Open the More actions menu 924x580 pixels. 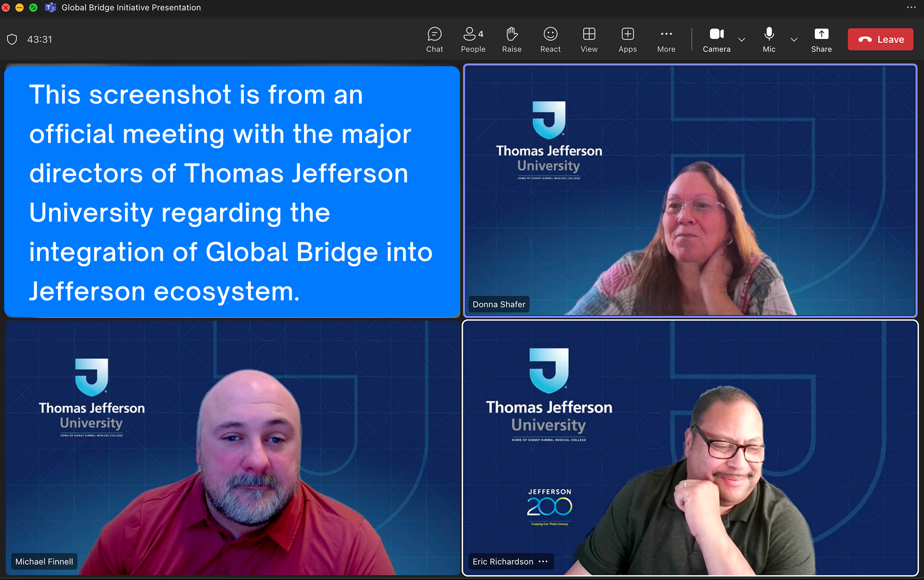click(x=667, y=40)
